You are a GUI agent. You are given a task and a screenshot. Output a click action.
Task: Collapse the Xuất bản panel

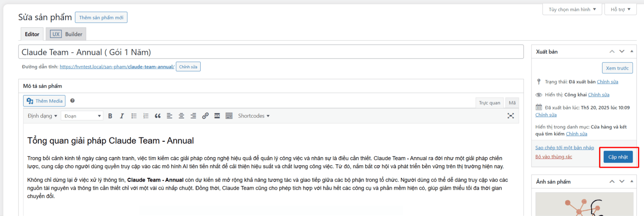(631, 52)
